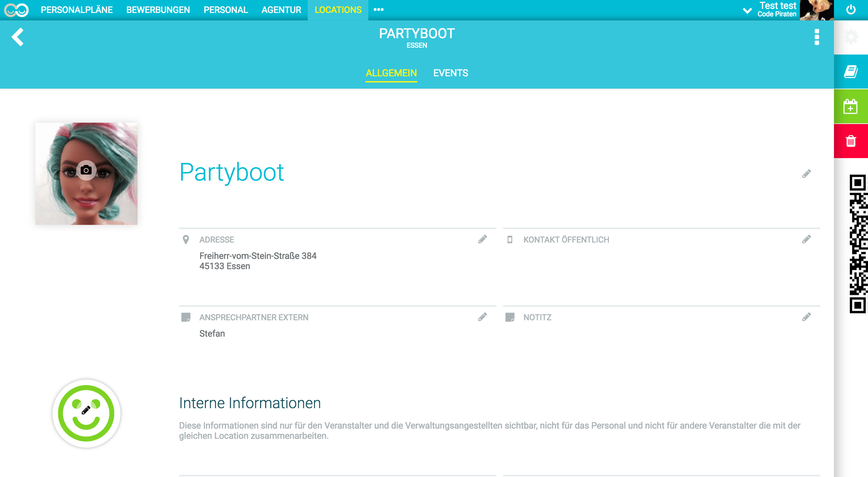Open the user profile avatar
Viewport: 868px width, 477px height.
pyautogui.click(x=817, y=10)
